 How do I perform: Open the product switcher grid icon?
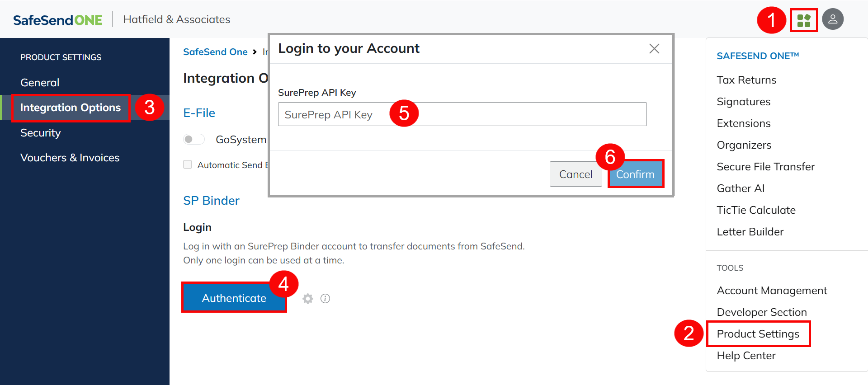pos(804,20)
